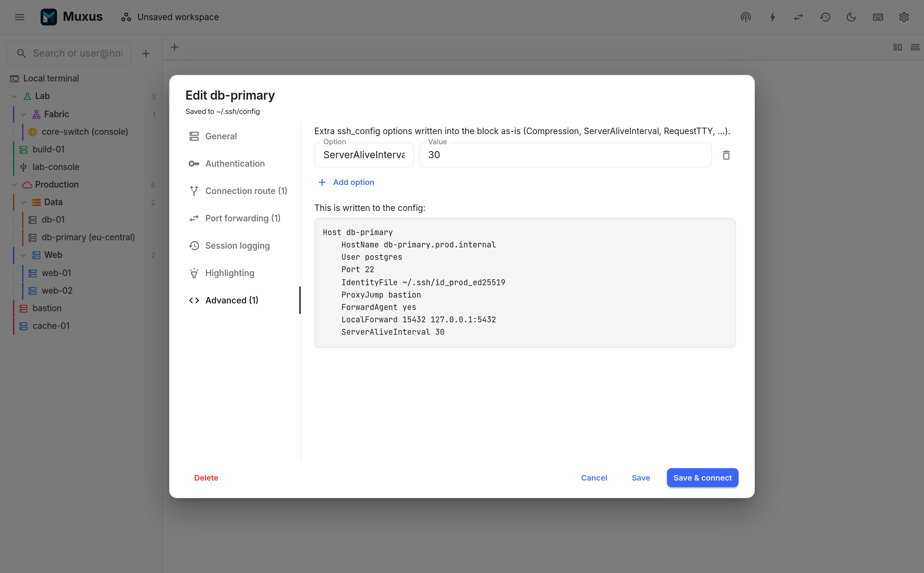The width and height of the screenshot is (924, 573).
Task: Open the hamburger menu
Action: click(x=20, y=17)
